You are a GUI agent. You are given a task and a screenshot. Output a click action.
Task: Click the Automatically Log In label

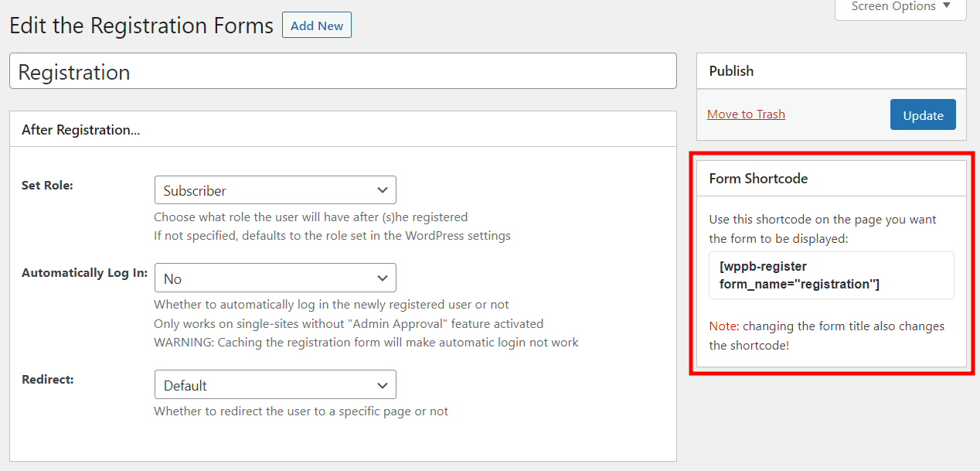coord(84,273)
